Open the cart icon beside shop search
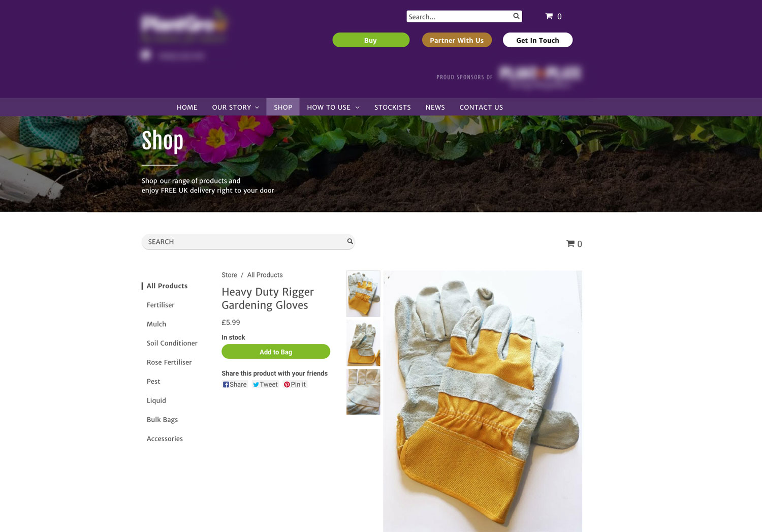762x532 pixels. pos(570,243)
